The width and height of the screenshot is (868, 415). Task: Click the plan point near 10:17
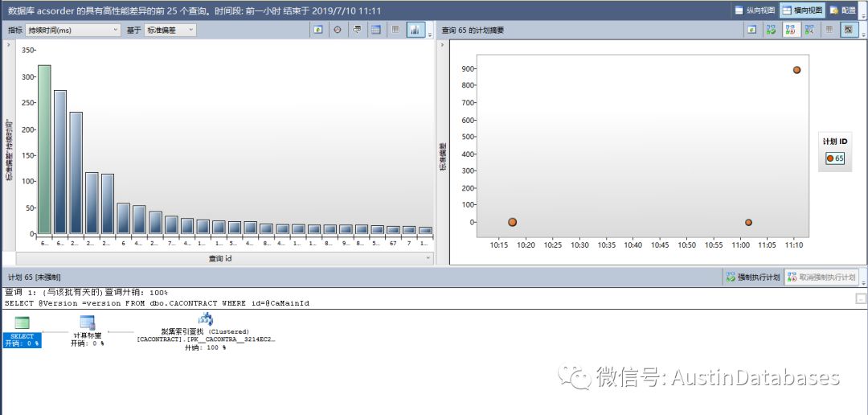(512, 222)
